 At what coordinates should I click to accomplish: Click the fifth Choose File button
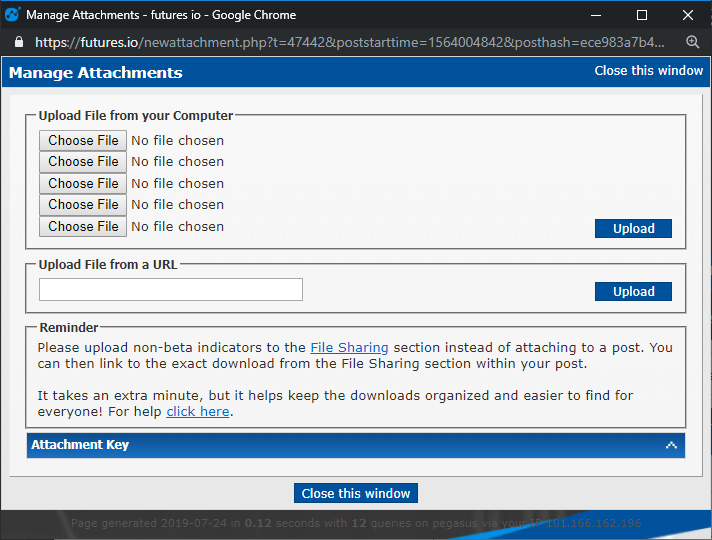coord(83,227)
